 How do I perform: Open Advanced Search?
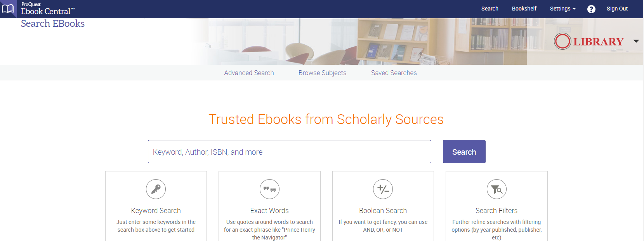tap(249, 73)
